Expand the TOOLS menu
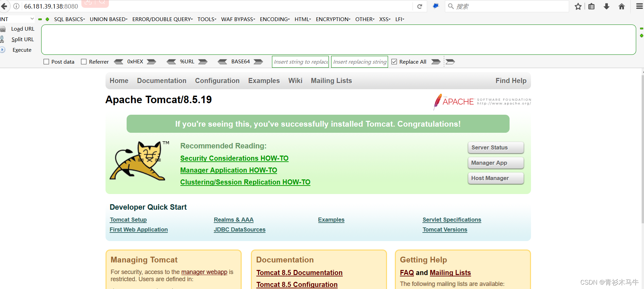The width and height of the screenshot is (644, 289). pos(207,19)
